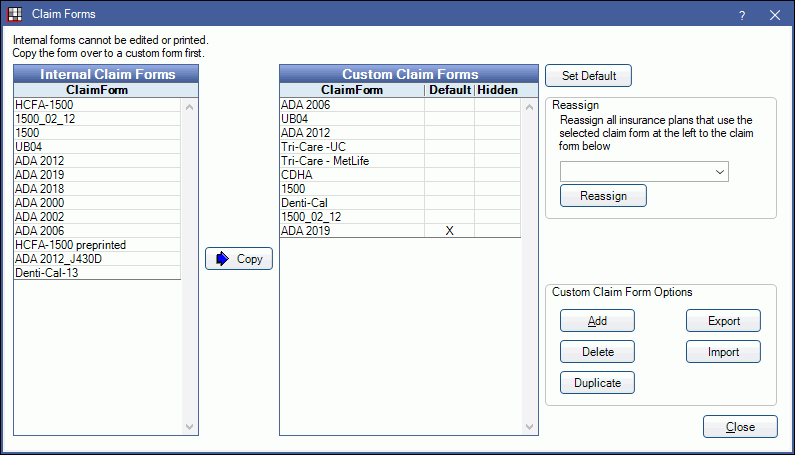
Task: Open the help question mark in title bar
Action: click(x=742, y=15)
